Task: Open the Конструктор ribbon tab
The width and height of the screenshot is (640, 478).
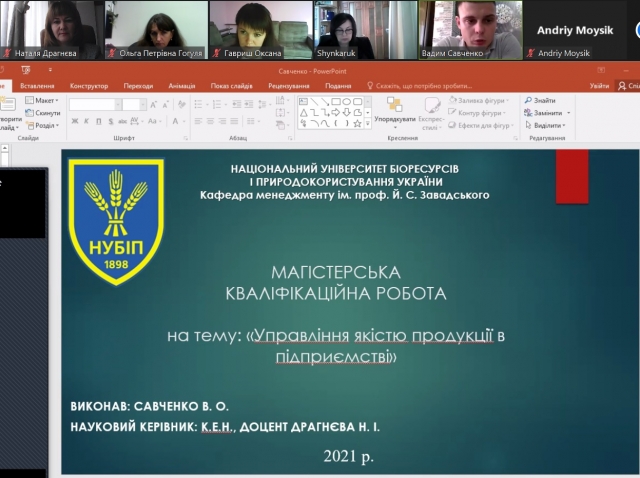Action: tap(89, 86)
